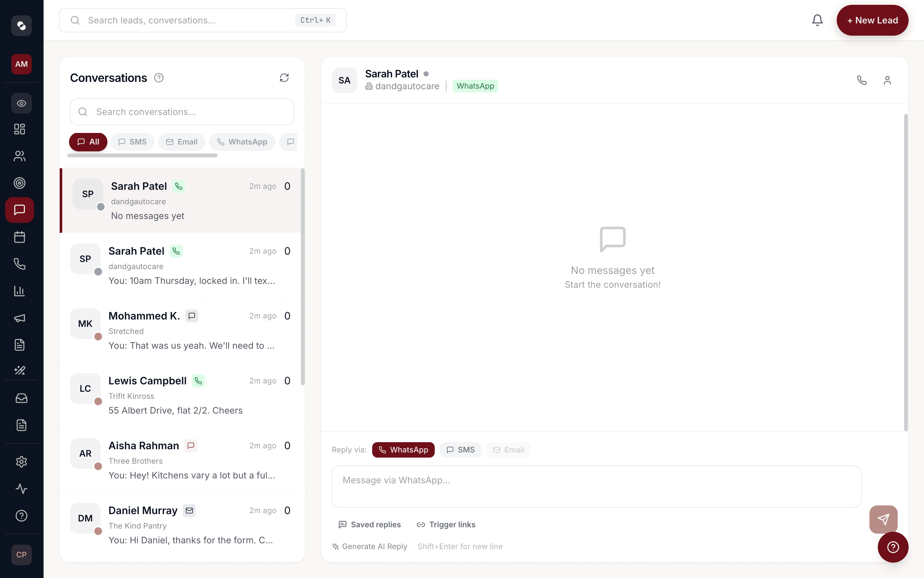Click the SA avatar in chat header
924x578 pixels.
pyautogui.click(x=344, y=80)
